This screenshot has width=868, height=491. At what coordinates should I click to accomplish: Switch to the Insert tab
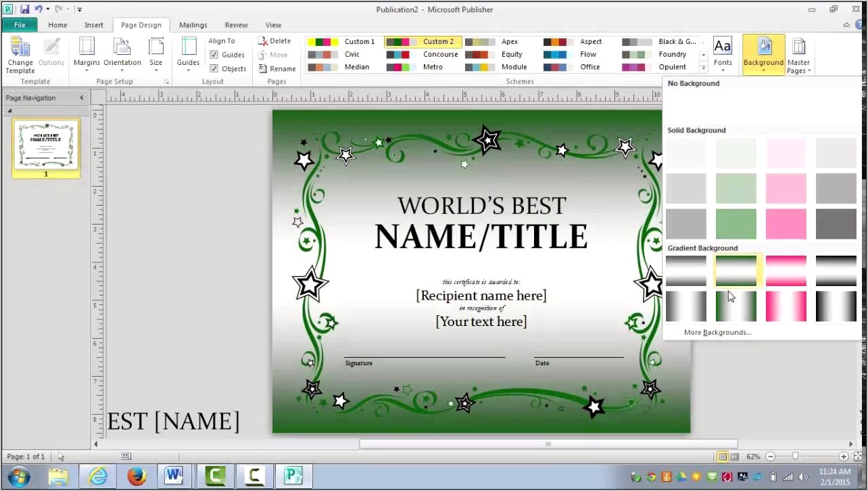(x=94, y=25)
